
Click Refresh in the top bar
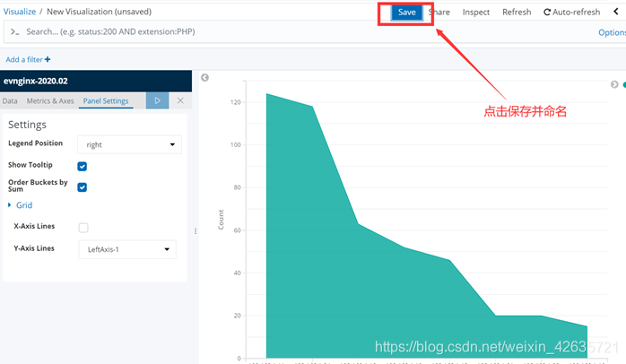point(517,13)
